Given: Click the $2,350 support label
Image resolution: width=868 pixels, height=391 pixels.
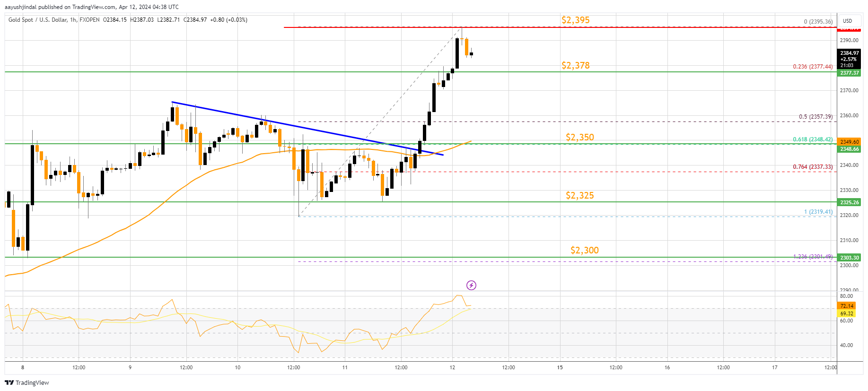Looking at the screenshot, I should tap(580, 137).
